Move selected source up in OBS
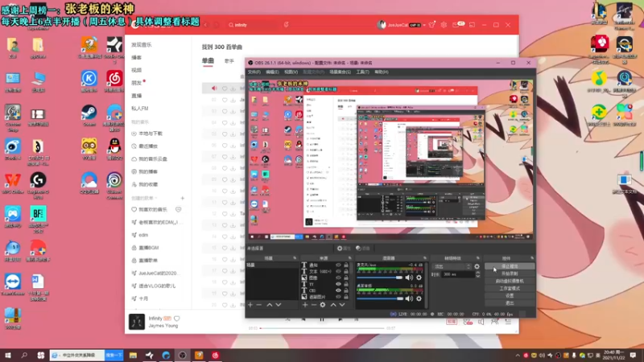Image resolution: width=644 pixels, height=362 pixels. coord(333,305)
